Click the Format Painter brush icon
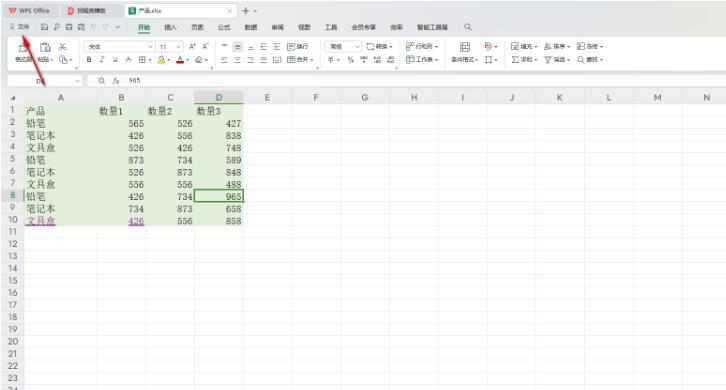The image size is (726, 390). click(x=22, y=47)
